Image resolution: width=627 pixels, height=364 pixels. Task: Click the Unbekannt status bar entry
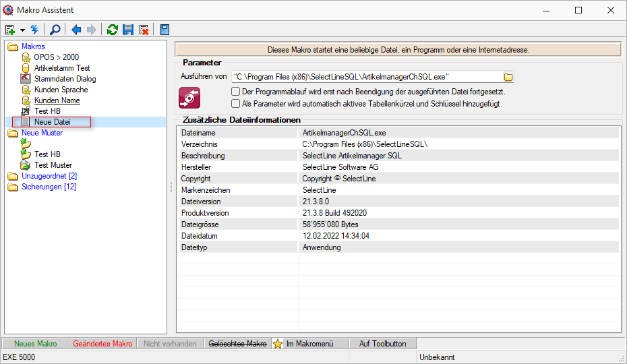tap(437, 357)
